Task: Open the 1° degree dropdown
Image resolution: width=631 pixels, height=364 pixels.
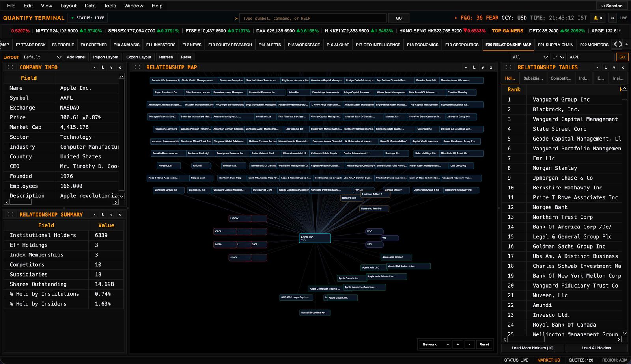Action: tap(558, 57)
